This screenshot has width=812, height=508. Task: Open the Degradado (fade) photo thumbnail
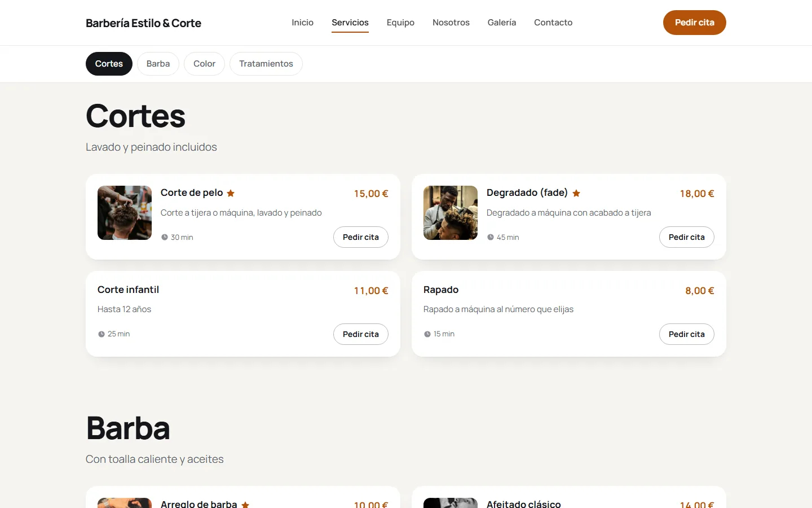451,213
